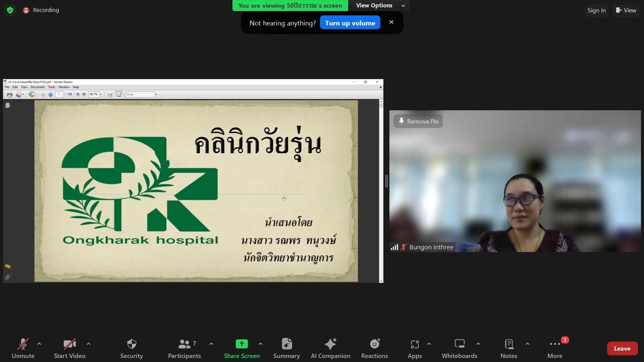Click Remove Pin on video
644x362 pixels.
(418, 121)
